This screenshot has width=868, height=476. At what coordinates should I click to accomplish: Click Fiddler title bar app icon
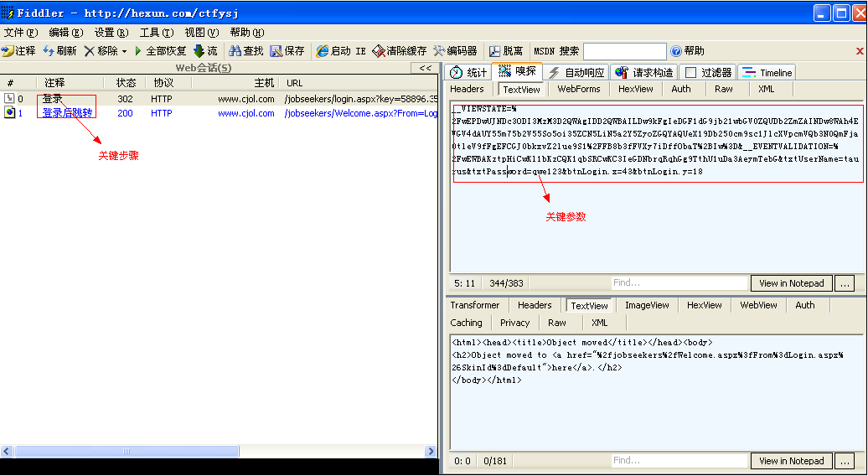8,13
